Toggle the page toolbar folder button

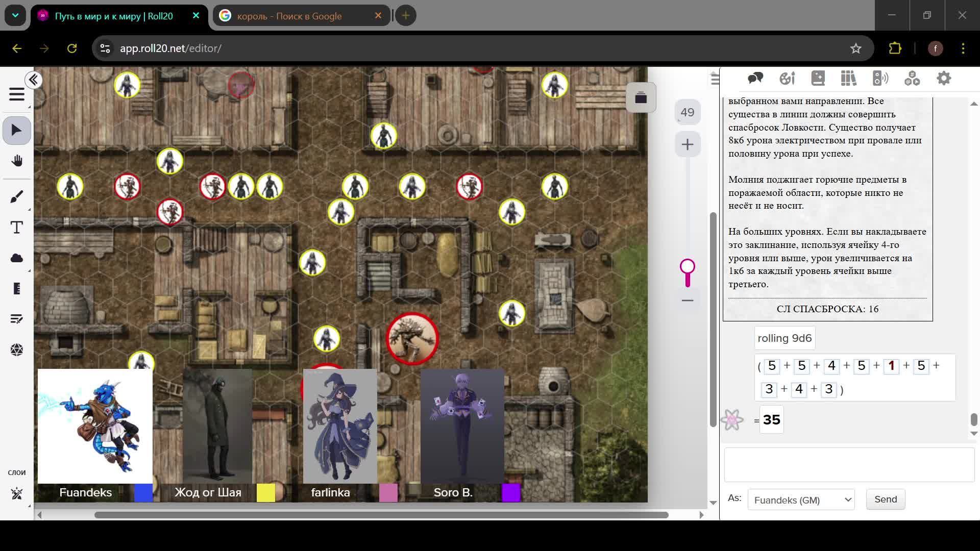641,97
